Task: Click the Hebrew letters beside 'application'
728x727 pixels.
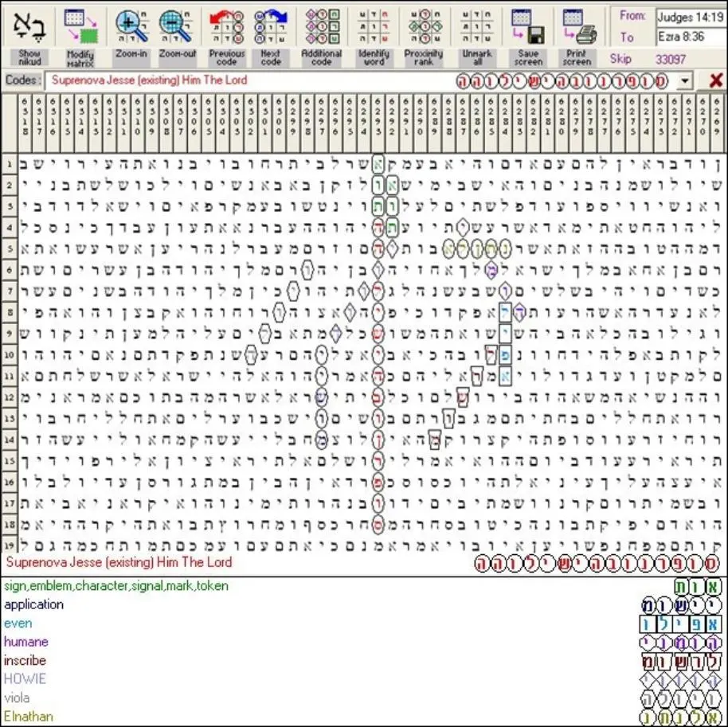Action: pyautogui.click(x=681, y=605)
